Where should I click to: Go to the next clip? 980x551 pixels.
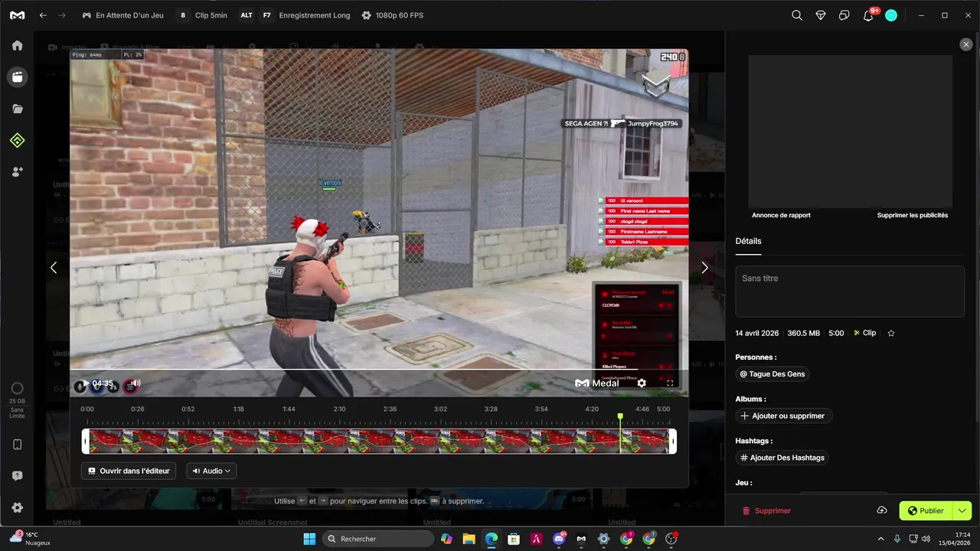[x=704, y=268]
